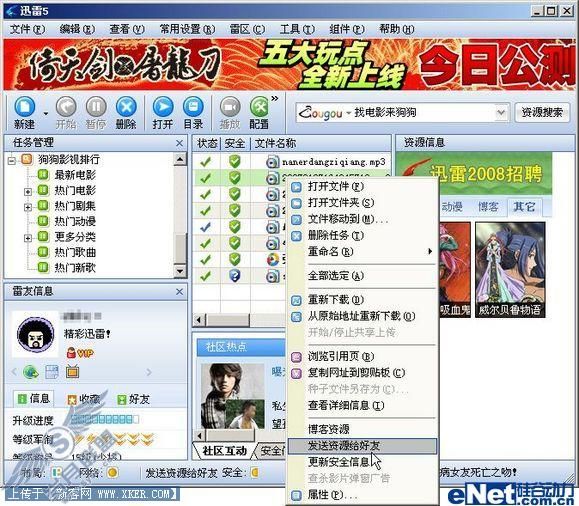This screenshot has height=506, width=579.
Task: Click the 安全 column header
Action: (235, 143)
